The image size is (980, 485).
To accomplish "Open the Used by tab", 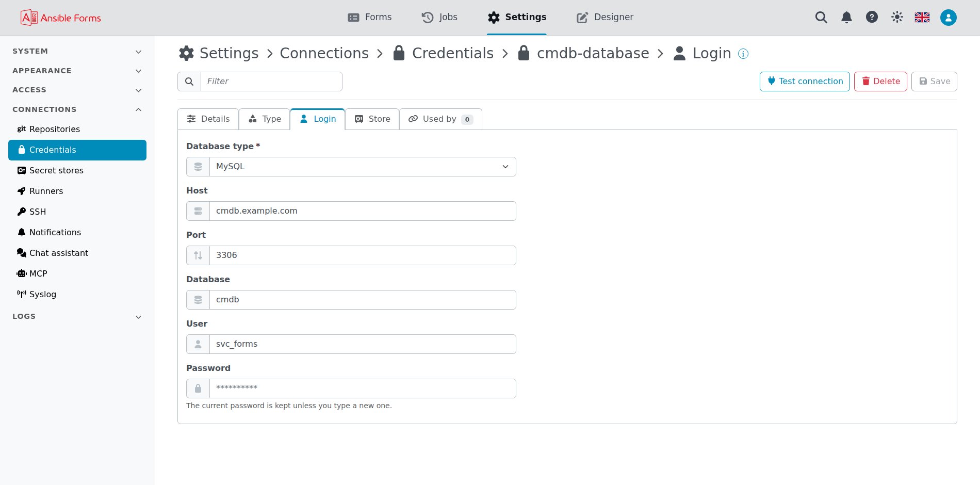I will click(x=440, y=119).
